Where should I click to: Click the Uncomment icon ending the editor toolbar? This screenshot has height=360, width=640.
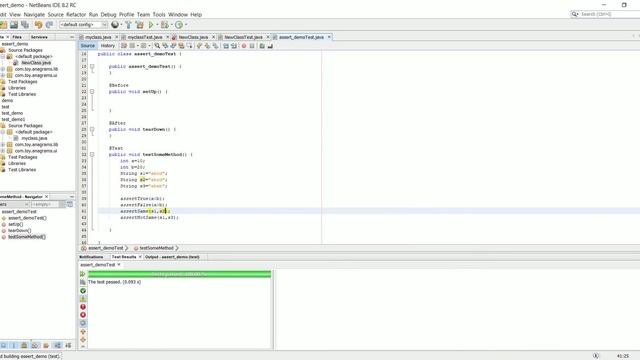click(270, 46)
